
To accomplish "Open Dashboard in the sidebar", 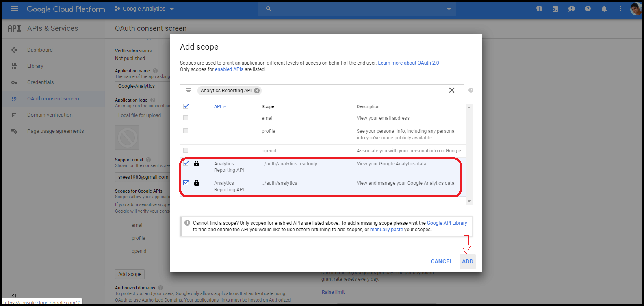I will (x=40, y=50).
